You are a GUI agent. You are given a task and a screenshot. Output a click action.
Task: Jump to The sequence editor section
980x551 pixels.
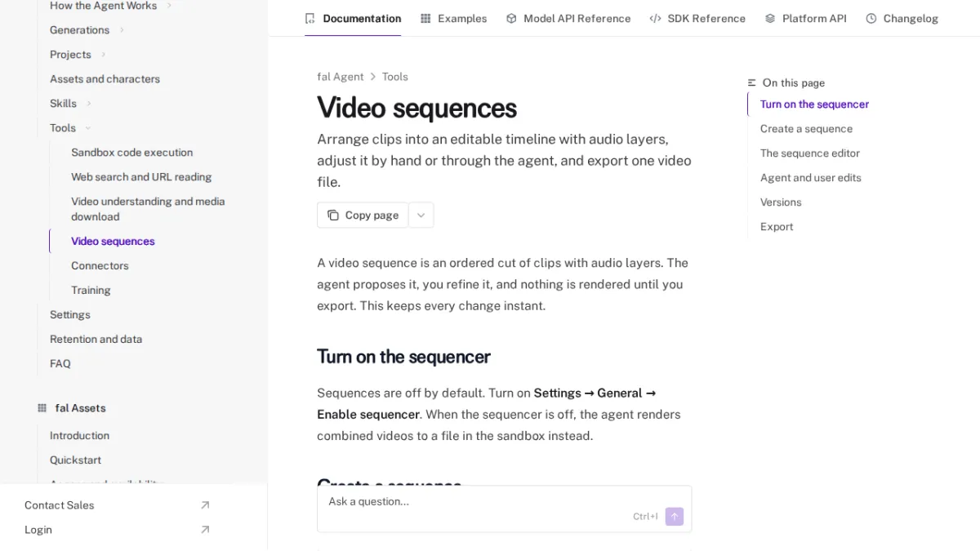[x=810, y=153]
